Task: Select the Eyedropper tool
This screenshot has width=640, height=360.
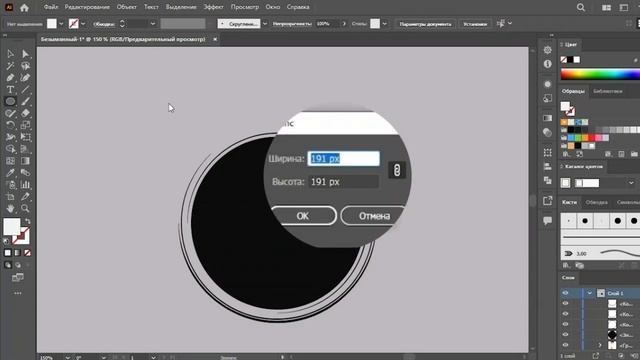Action: pos(10,173)
